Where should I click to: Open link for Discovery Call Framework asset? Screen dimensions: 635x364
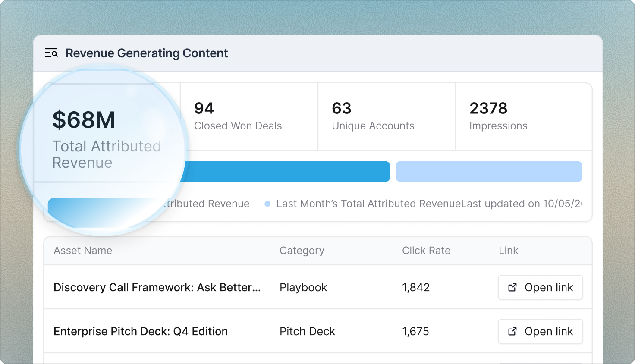click(x=541, y=288)
